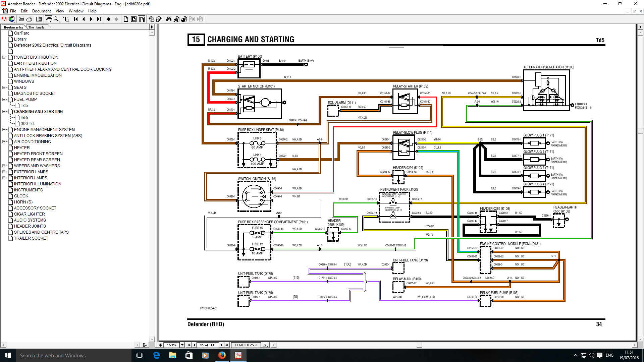644x362 pixels.
Task: Open Microsoft Edge from the taskbar
Action: [156, 355]
